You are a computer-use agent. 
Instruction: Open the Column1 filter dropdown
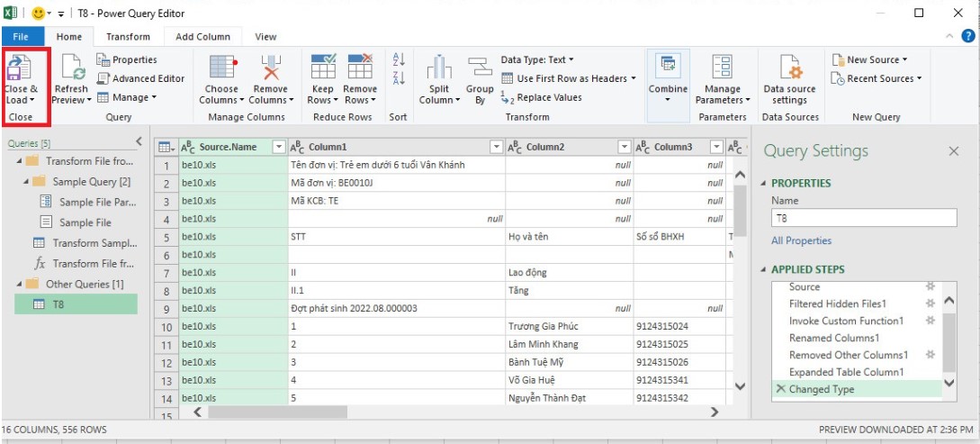point(496,147)
